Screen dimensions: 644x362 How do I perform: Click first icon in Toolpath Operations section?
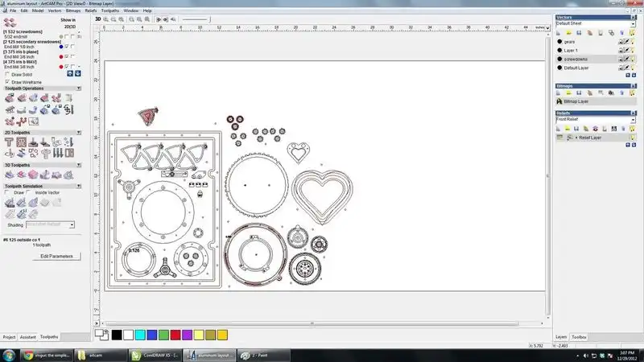(x=10, y=98)
